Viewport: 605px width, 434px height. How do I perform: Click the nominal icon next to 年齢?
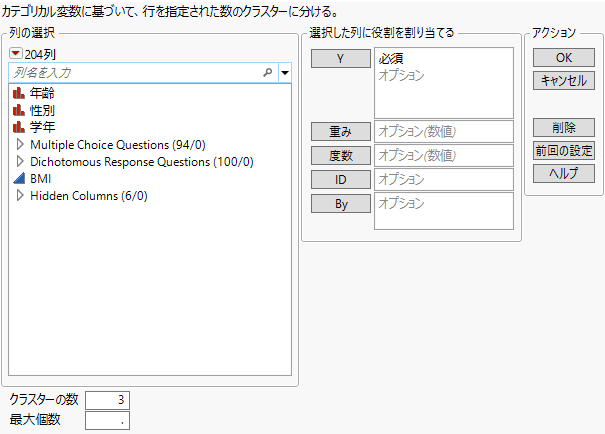(19, 93)
